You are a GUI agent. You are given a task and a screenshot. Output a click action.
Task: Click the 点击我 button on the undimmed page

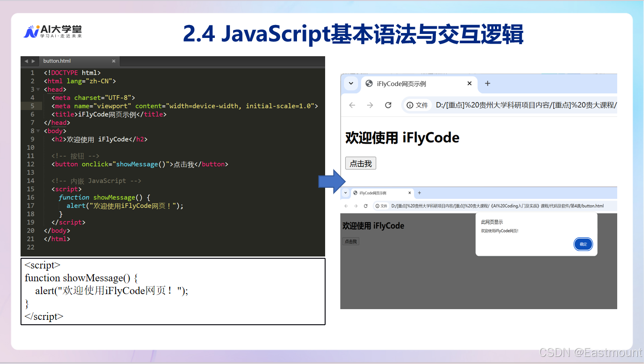[x=360, y=163]
